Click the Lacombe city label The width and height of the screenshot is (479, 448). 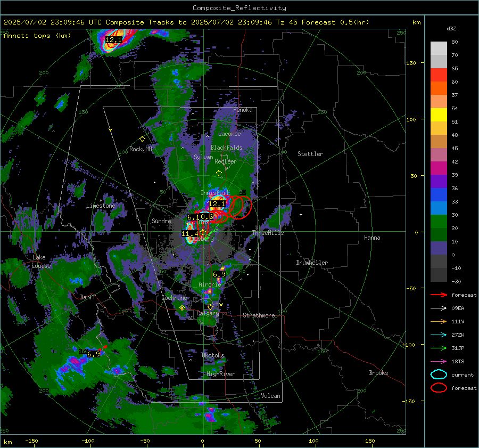click(x=229, y=134)
